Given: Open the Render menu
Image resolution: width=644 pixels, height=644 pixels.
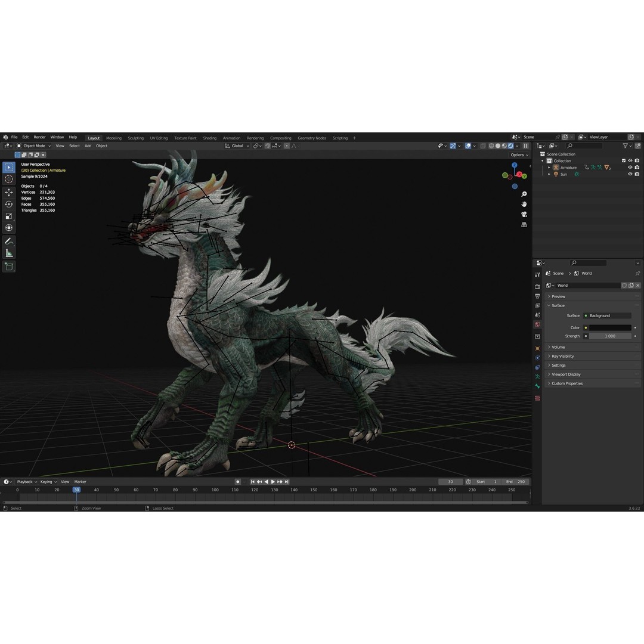Looking at the screenshot, I should 39,137.
